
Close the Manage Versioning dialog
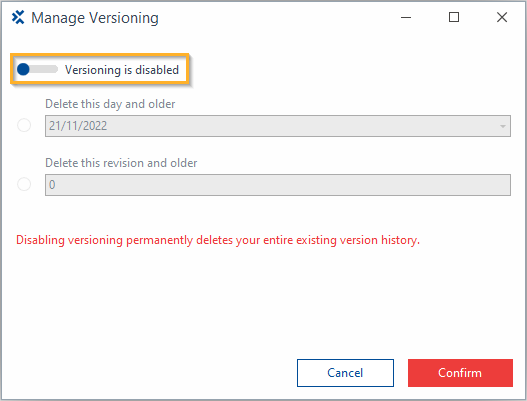click(x=502, y=17)
